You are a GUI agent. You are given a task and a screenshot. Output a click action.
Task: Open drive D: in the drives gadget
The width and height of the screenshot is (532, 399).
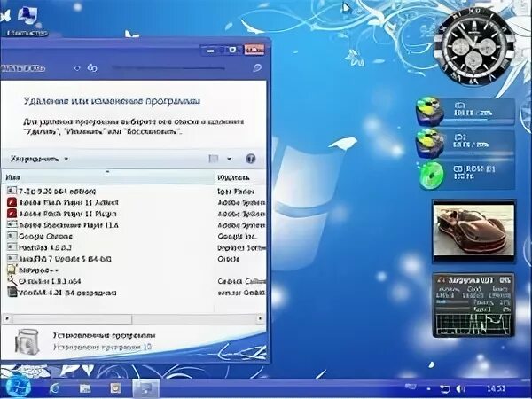pos(465,144)
